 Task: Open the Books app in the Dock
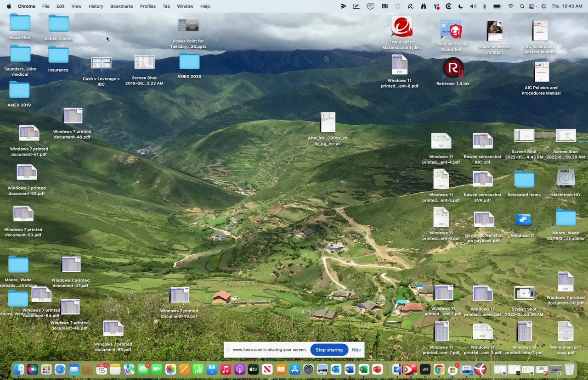(x=281, y=369)
